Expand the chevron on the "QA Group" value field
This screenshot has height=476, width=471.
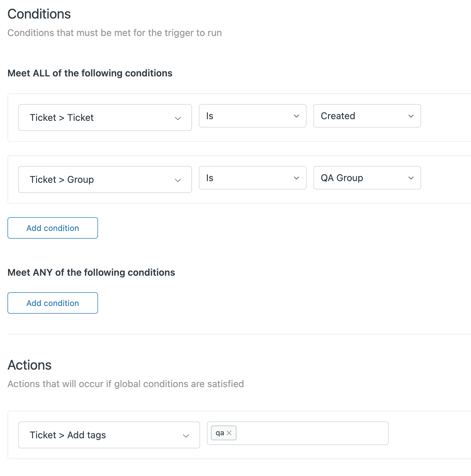click(411, 178)
